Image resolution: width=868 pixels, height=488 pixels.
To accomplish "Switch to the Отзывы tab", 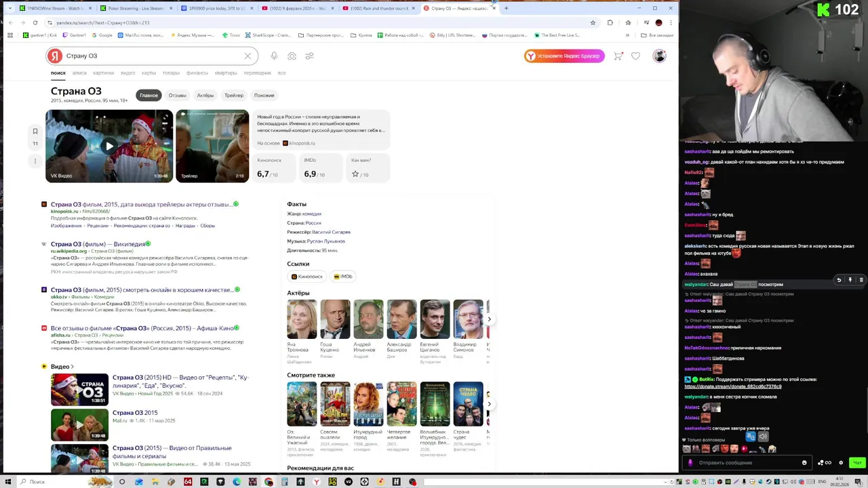I will click(178, 96).
